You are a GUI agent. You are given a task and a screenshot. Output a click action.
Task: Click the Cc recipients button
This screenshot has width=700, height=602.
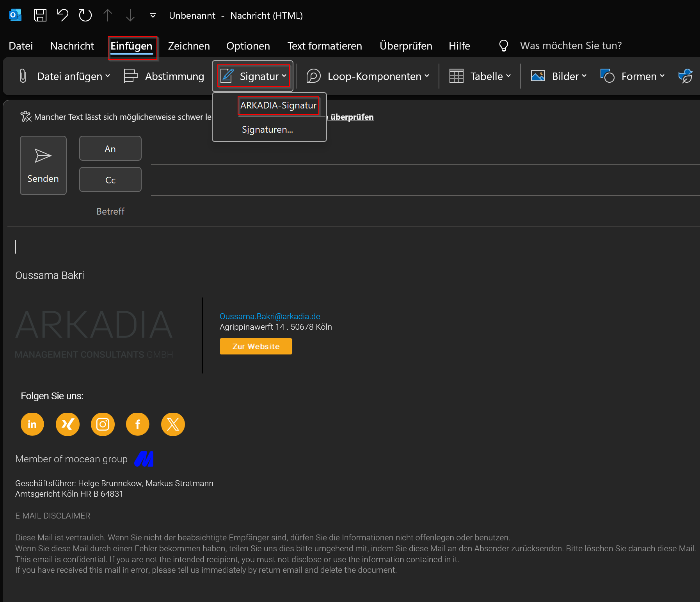click(110, 179)
